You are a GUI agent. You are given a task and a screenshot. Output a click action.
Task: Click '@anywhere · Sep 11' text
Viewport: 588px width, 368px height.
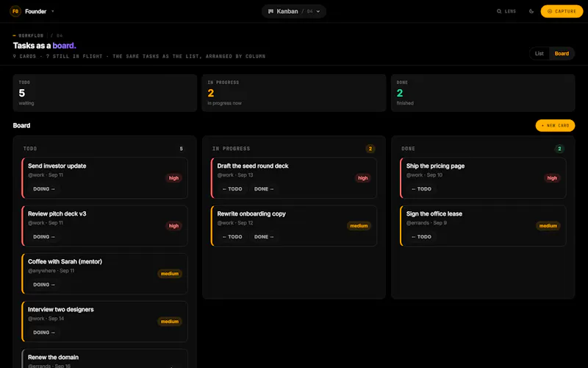(x=51, y=271)
